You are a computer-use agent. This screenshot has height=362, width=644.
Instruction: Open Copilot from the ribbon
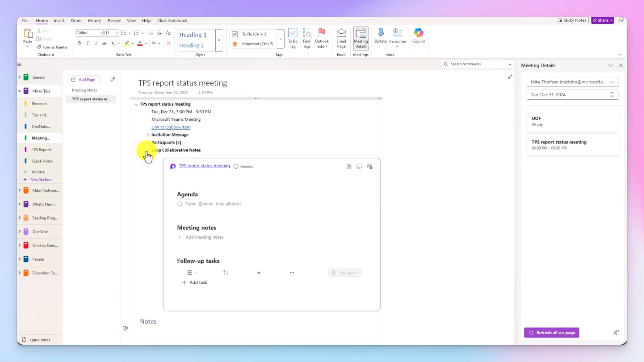coord(419,36)
